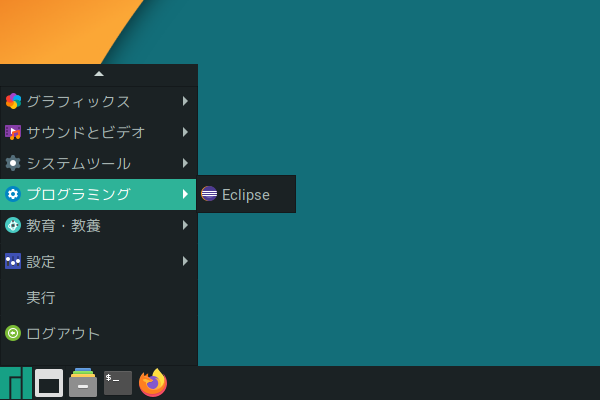This screenshot has height=400, width=600.
Task: Choose ログアウト from the menu
Action: point(98,333)
